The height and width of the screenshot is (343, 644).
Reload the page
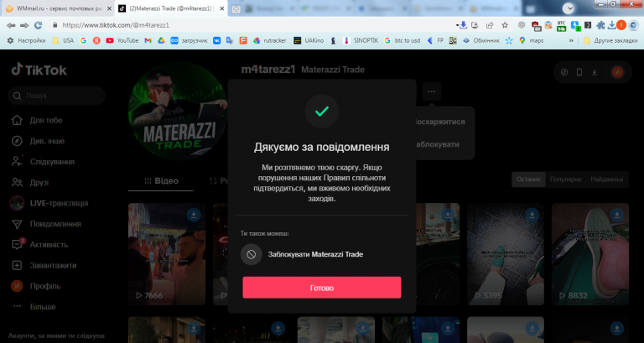coord(38,25)
